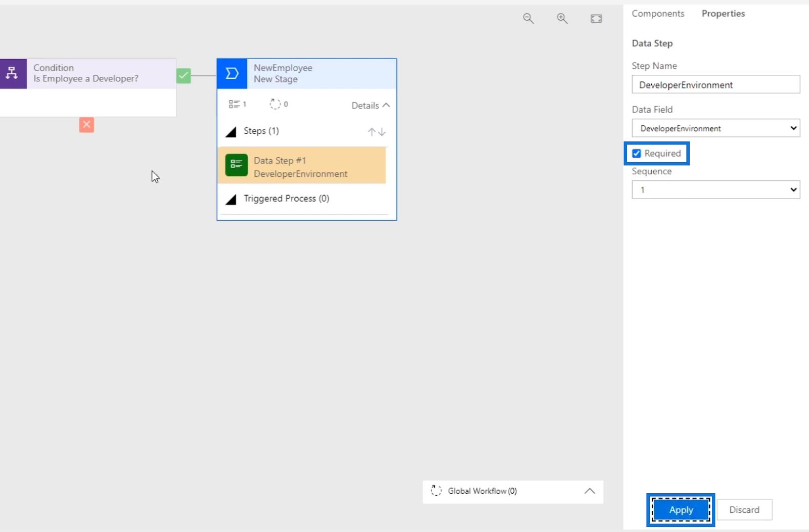The image size is (809, 532).
Task: Collapse the Steps (1) section triangle
Action: (231, 132)
